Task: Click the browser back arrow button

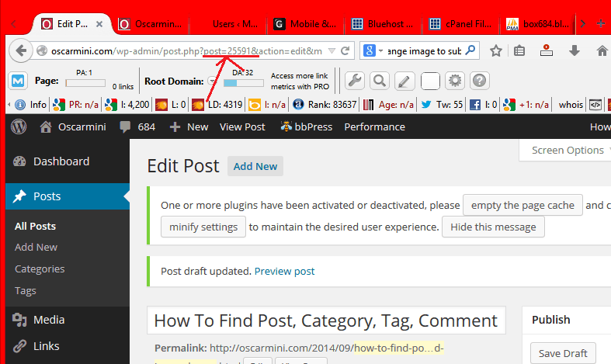Action: (x=21, y=50)
